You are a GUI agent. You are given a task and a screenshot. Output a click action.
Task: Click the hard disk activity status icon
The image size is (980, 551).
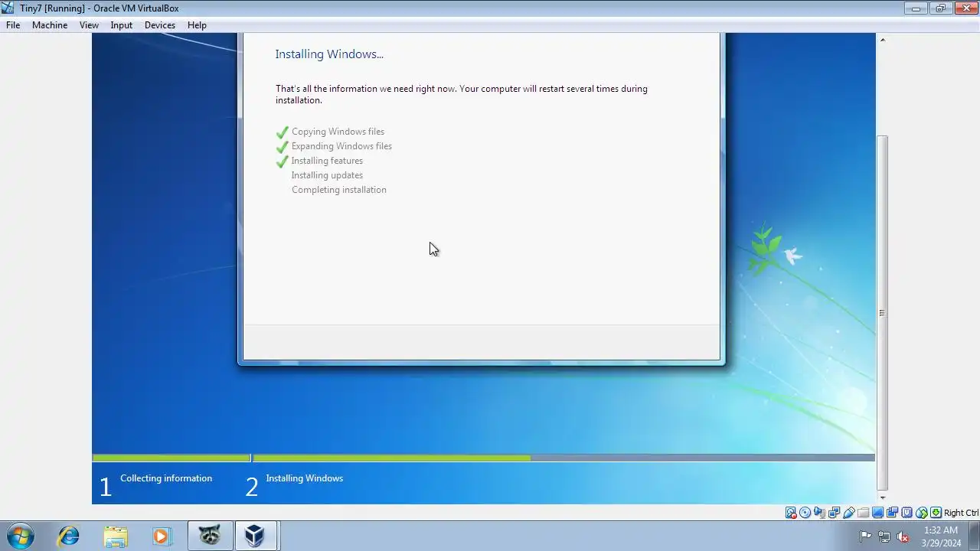pyautogui.click(x=791, y=513)
